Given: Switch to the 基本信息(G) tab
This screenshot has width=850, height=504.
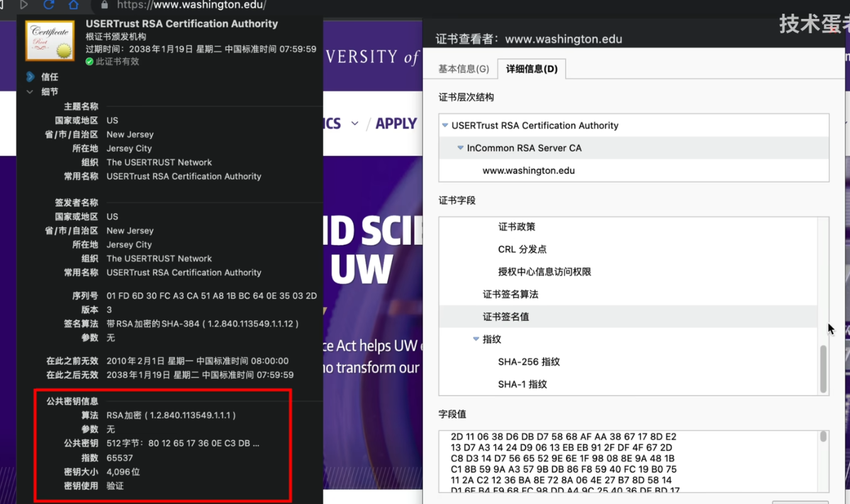Looking at the screenshot, I should (x=464, y=69).
